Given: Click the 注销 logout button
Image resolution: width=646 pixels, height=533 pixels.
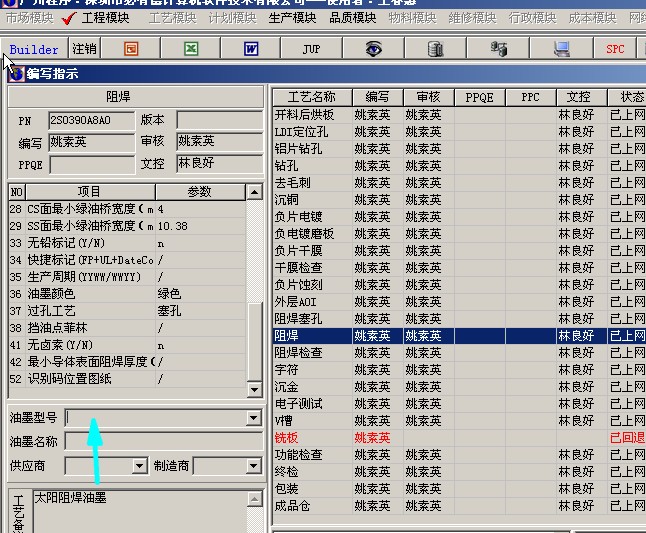Looking at the screenshot, I should (84, 49).
